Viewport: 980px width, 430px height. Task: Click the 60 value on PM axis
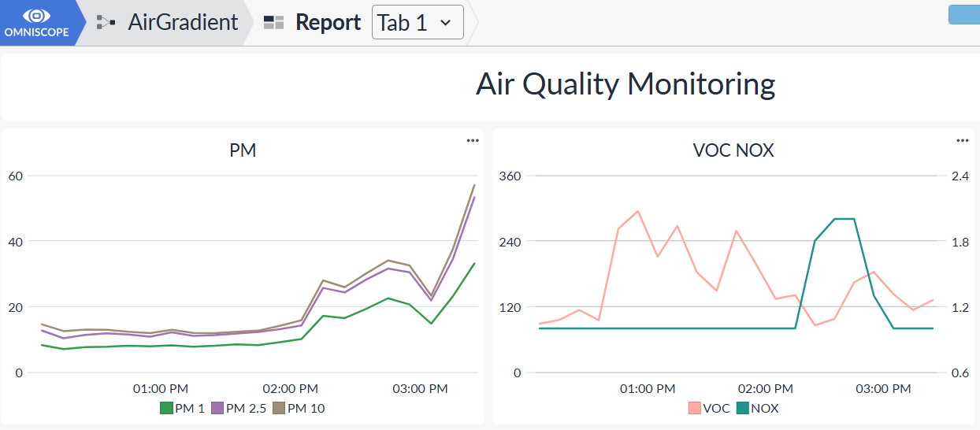coord(15,176)
